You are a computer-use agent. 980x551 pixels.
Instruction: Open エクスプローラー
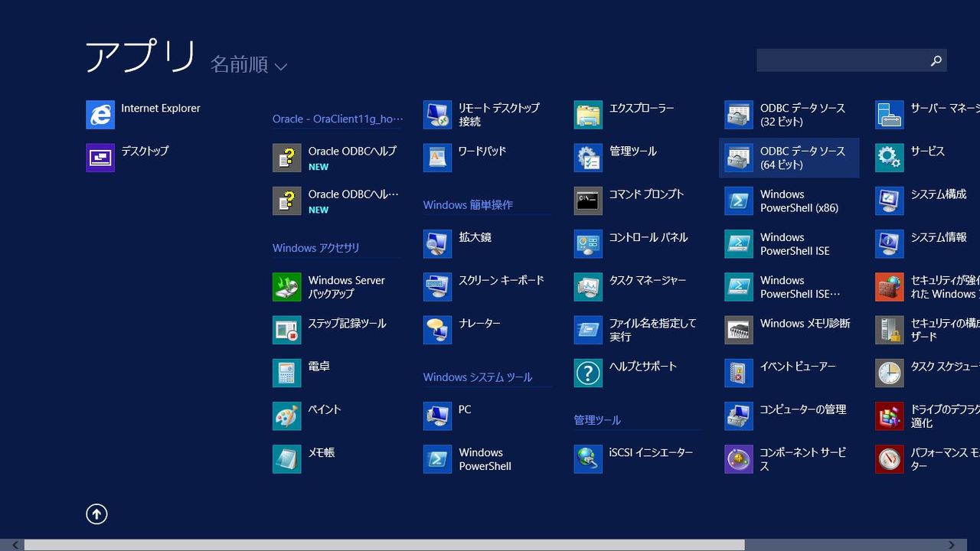click(625, 115)
